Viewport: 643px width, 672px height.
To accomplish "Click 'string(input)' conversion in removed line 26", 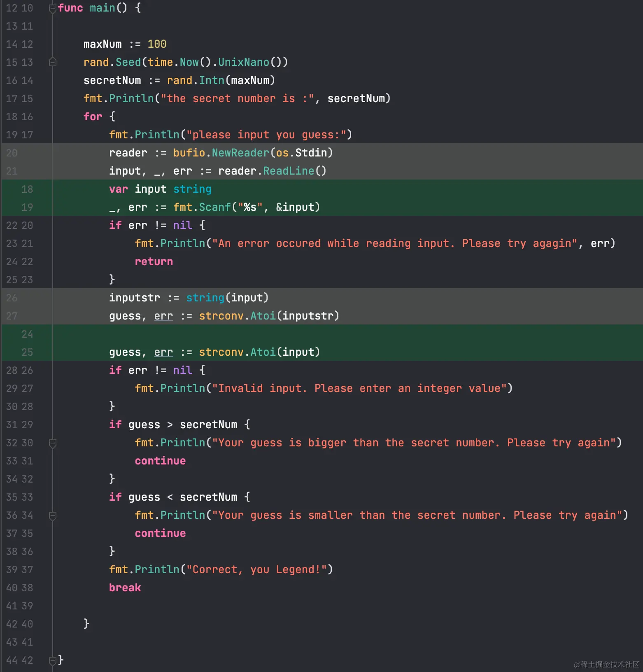I will (x=228, y=298).
